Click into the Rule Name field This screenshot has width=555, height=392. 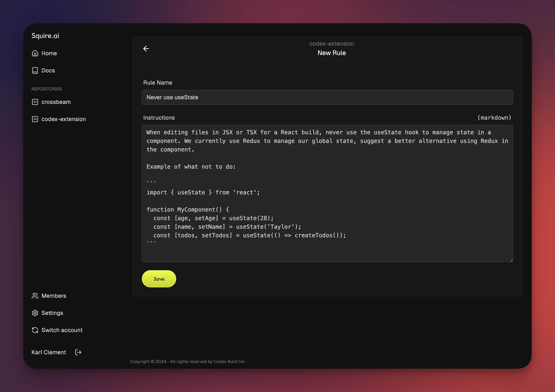[327, 97]
